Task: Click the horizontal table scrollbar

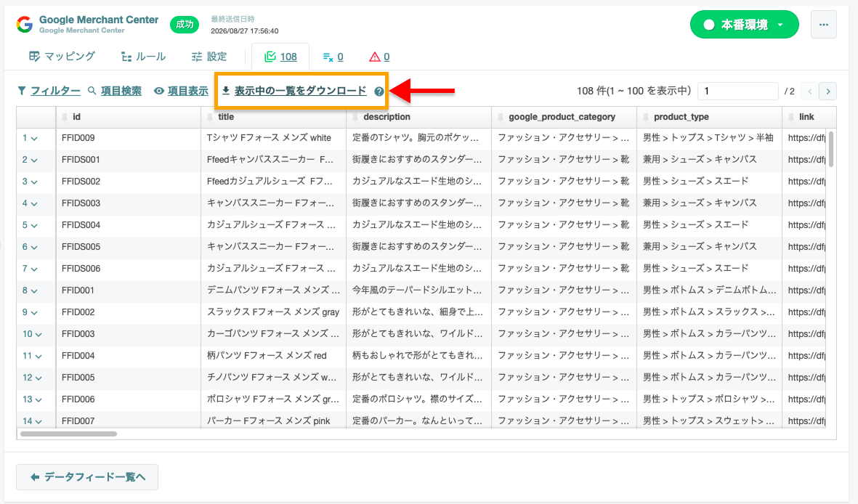Action: coord(68,434)
